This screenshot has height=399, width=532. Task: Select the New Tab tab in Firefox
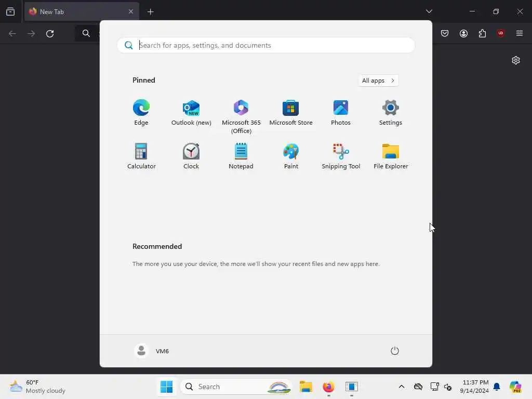click(x=82, y=12)
